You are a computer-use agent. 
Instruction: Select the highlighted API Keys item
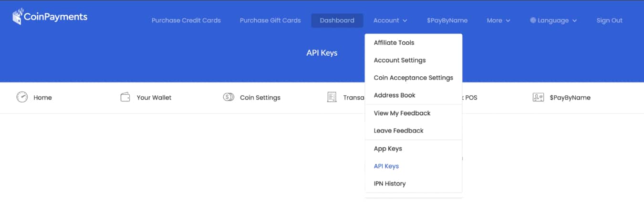(386, 166)
